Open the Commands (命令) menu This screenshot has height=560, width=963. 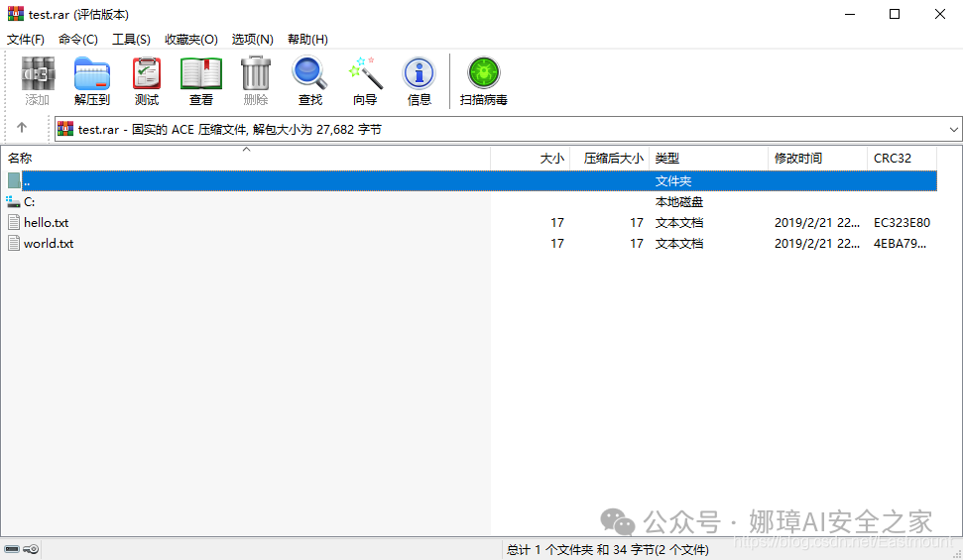point(78,40)
